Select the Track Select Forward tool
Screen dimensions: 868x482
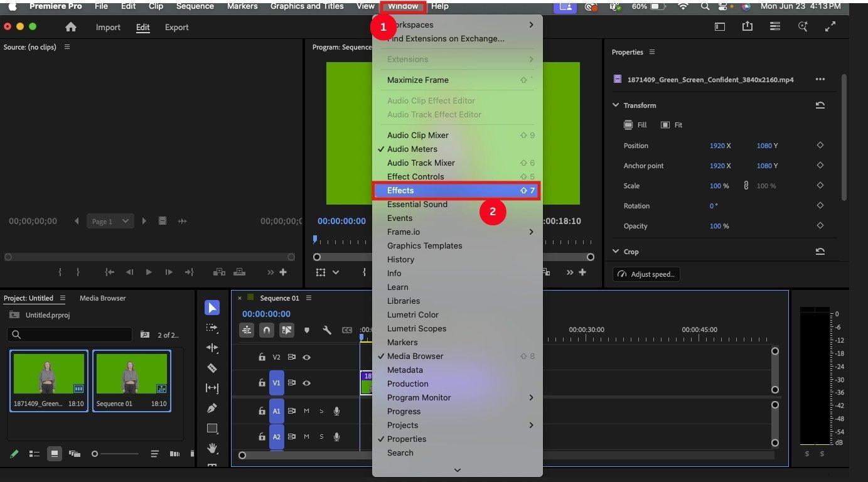pos(212,328)
